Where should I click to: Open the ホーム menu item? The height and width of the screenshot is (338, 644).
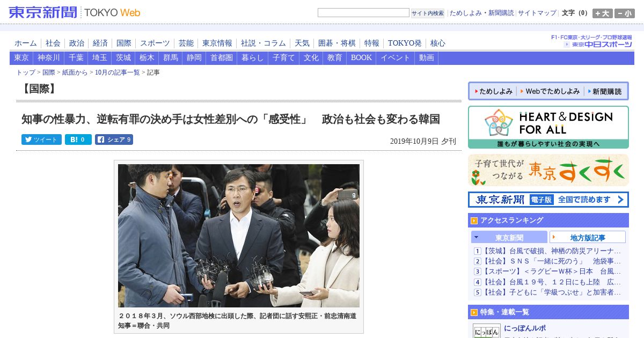26,43
